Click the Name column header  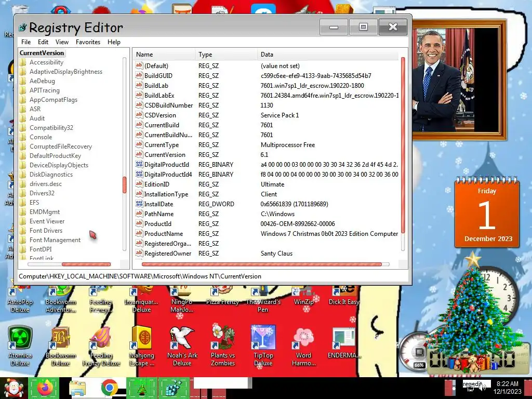pos(164,54)
